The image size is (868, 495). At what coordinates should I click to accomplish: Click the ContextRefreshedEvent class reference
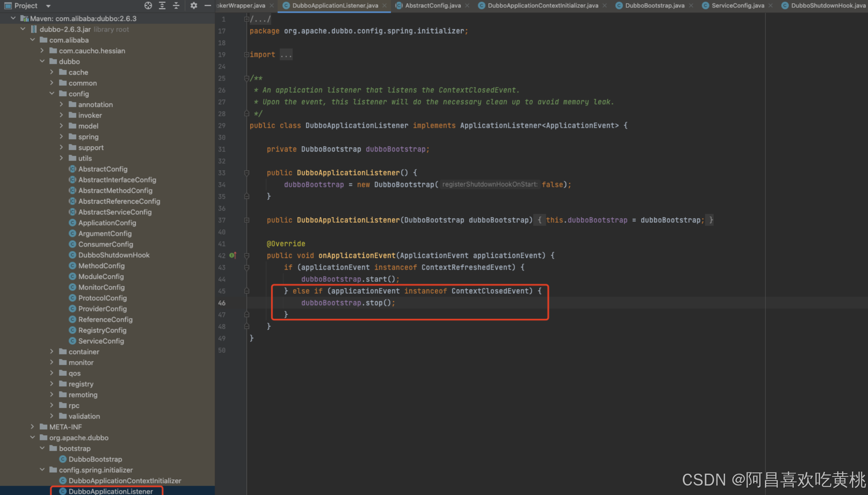pyautogui.click(x=468, y=267)
